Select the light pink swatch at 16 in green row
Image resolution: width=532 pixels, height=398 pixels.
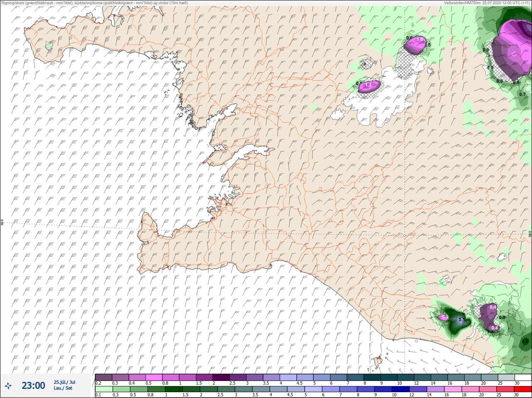coord(454,389)
